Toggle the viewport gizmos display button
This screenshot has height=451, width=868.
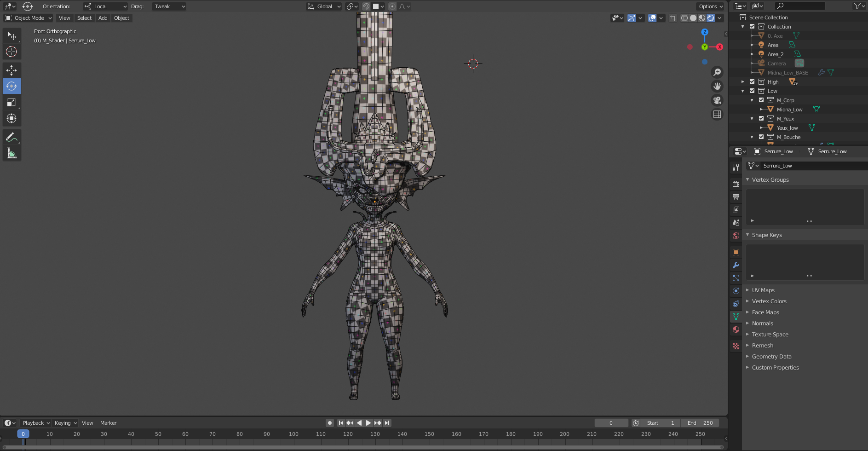tap(632, 18)
